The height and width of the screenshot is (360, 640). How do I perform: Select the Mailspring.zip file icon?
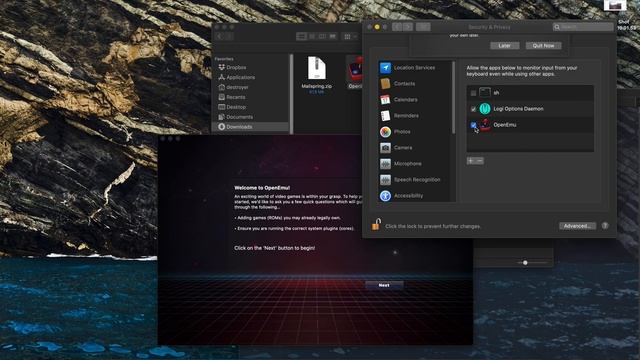pos(317,68)
